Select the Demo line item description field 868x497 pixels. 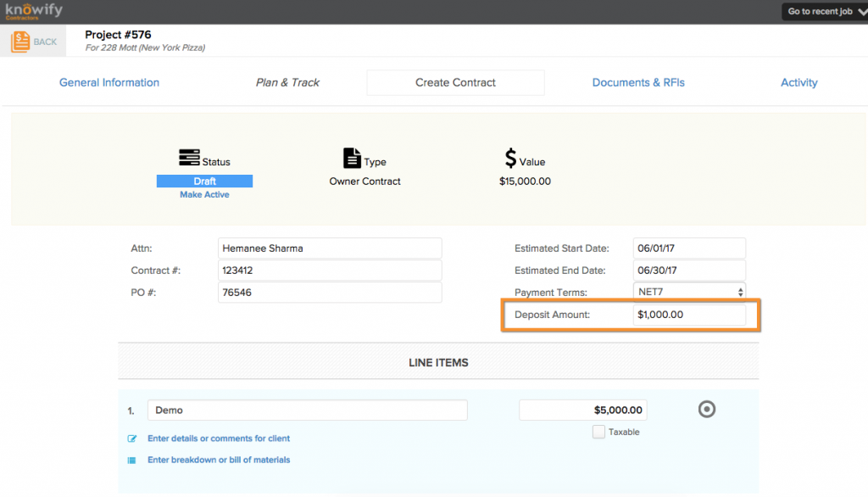point(307,410)
